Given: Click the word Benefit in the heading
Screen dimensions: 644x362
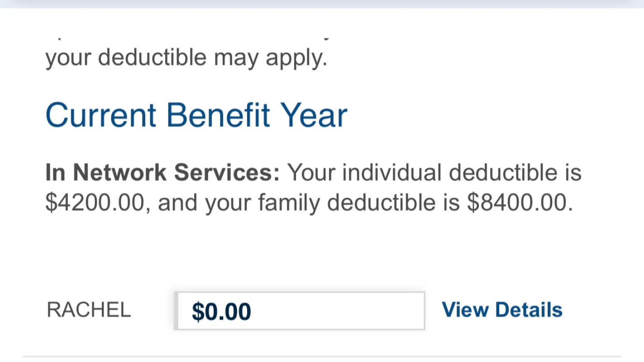Looking at the screenshot, I should [x=218, y=115].
